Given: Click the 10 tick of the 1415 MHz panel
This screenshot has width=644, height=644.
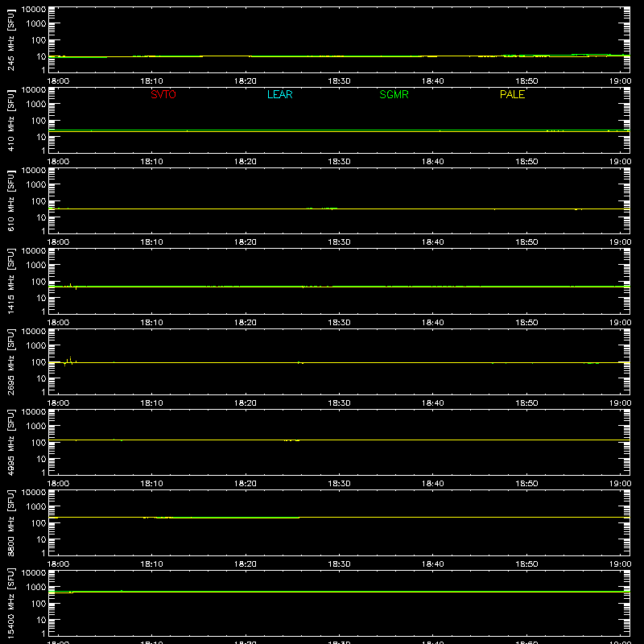Looking at the screenshot, I should [41, 298].
